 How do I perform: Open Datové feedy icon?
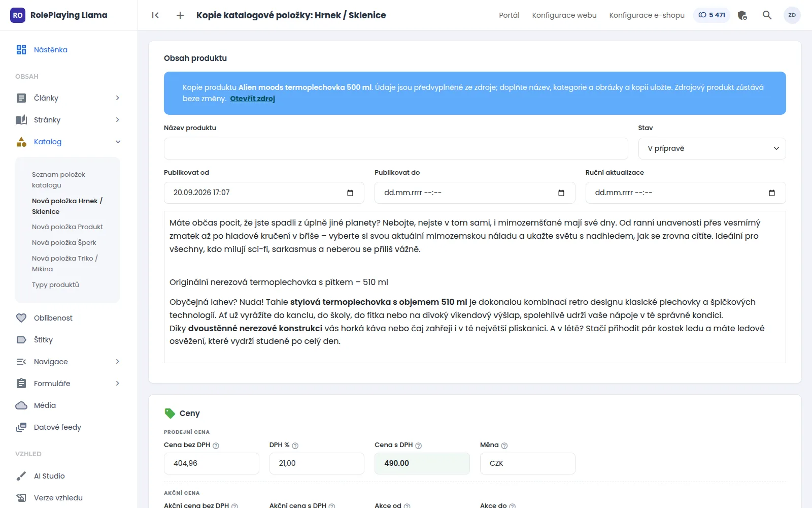click(21, 427)
